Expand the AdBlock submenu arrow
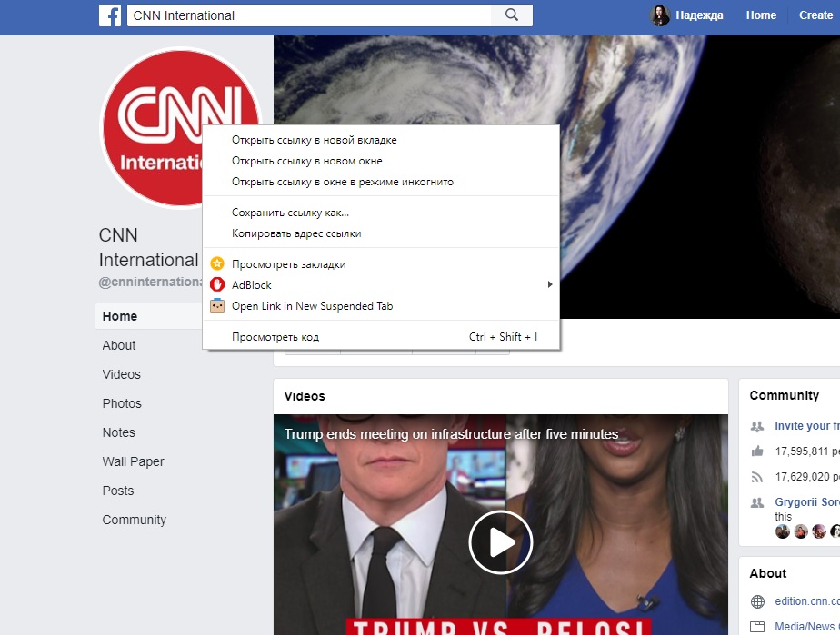Image resolution: width=840 pixels, height=635 pixels. (550, 284)
